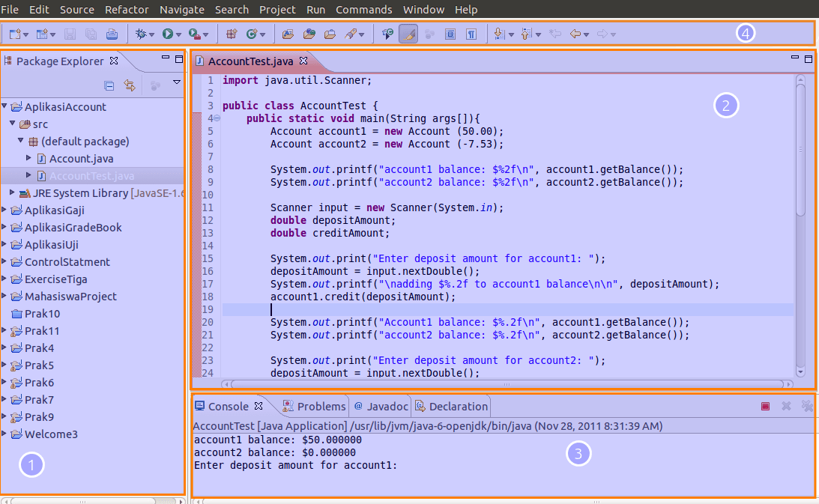
Task: Terminate the run with the red stop icon
Action: point(765,406)
